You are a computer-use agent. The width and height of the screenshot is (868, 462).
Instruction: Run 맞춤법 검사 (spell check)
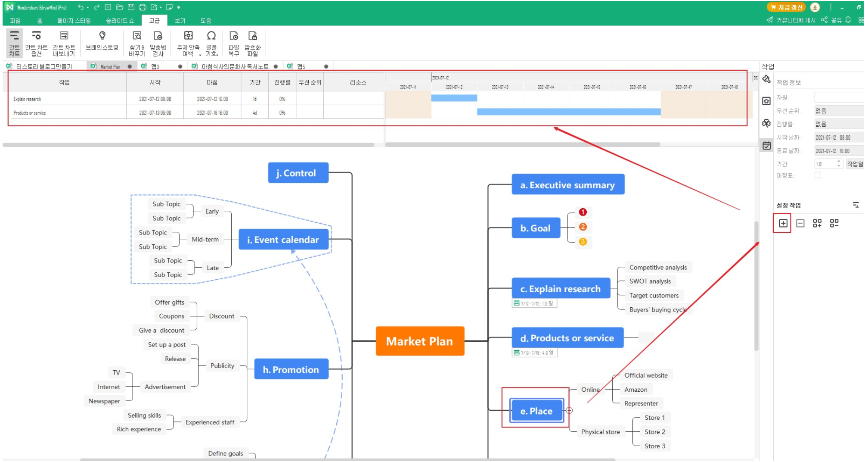pyautogui.click(x=158, y=44)
